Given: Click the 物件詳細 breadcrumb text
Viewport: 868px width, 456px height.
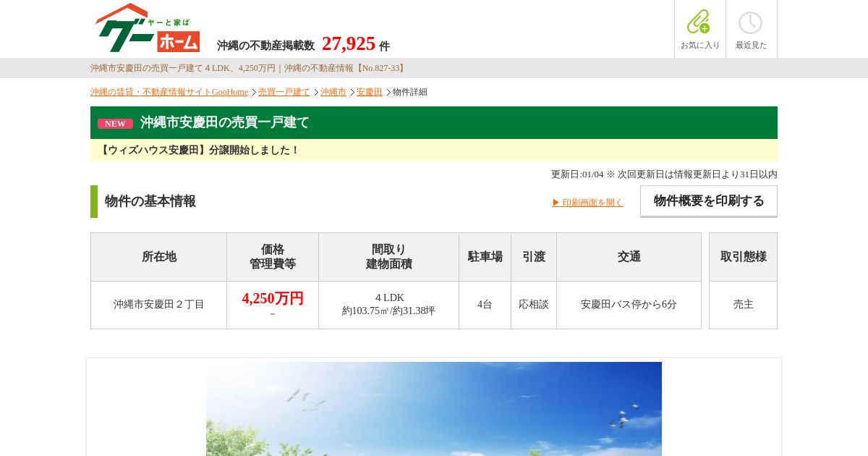Looking at the screenshot, I should click(x=410, y=92).
